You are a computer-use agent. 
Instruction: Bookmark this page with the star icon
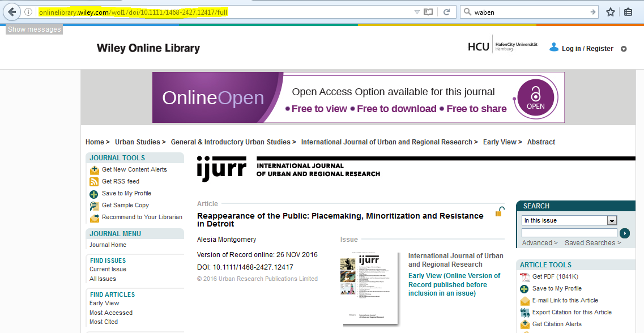[611, 12]
